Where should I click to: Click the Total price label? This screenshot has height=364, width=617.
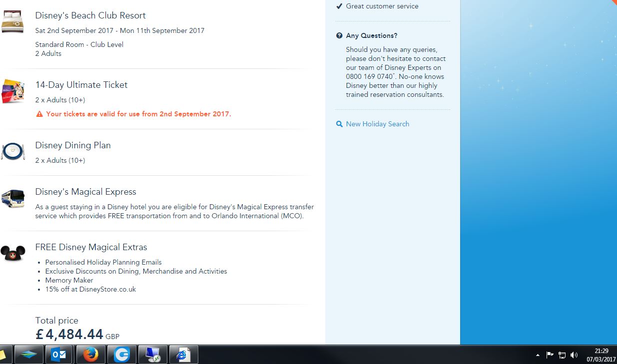pos(56,321)
